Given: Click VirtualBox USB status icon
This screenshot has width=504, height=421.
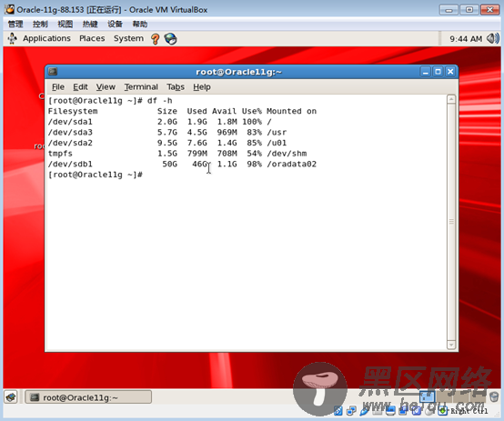Looking at the screenshot, I should coord(365,411).
